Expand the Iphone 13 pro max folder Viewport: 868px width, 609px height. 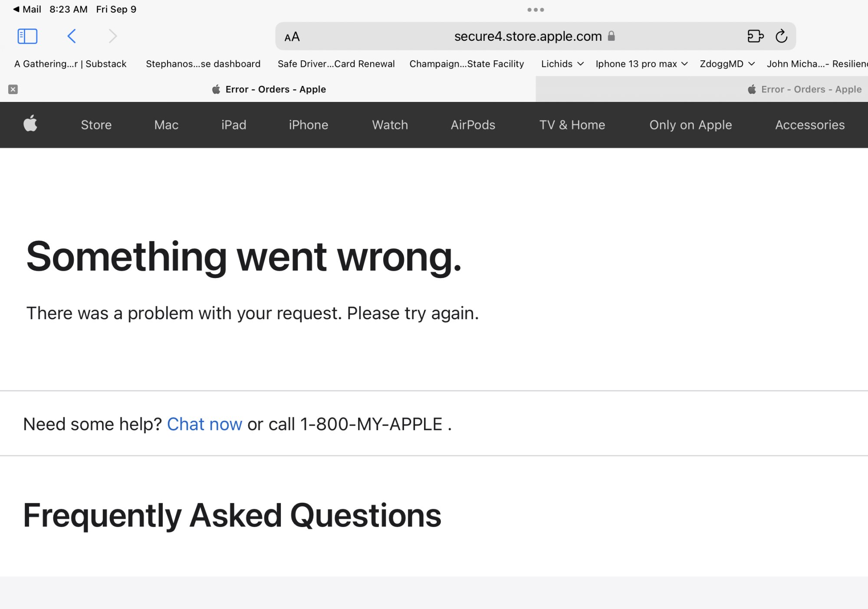tap(641, 64)
